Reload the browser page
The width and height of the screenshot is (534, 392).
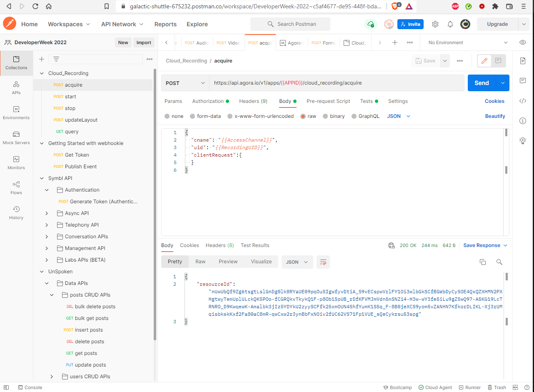coord(35,6)
